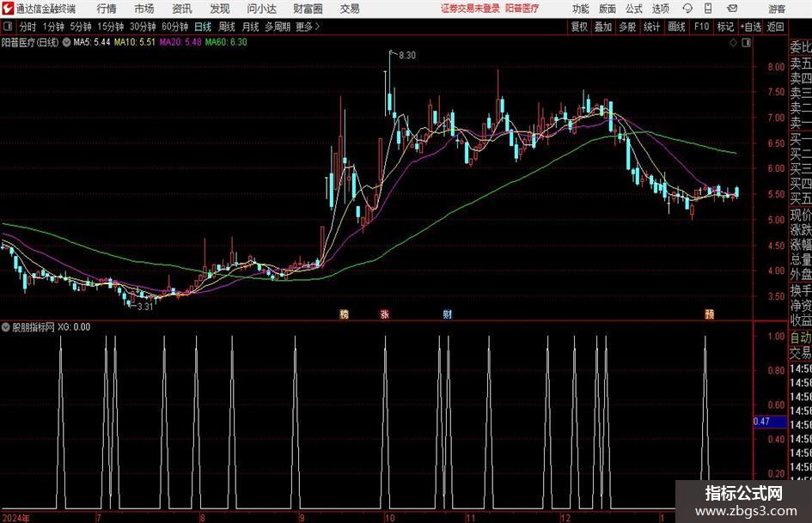Switch to the 15分钟 period tab
Image resolution: width=812 pixels, height=523 pixels.
coord(110,27)
